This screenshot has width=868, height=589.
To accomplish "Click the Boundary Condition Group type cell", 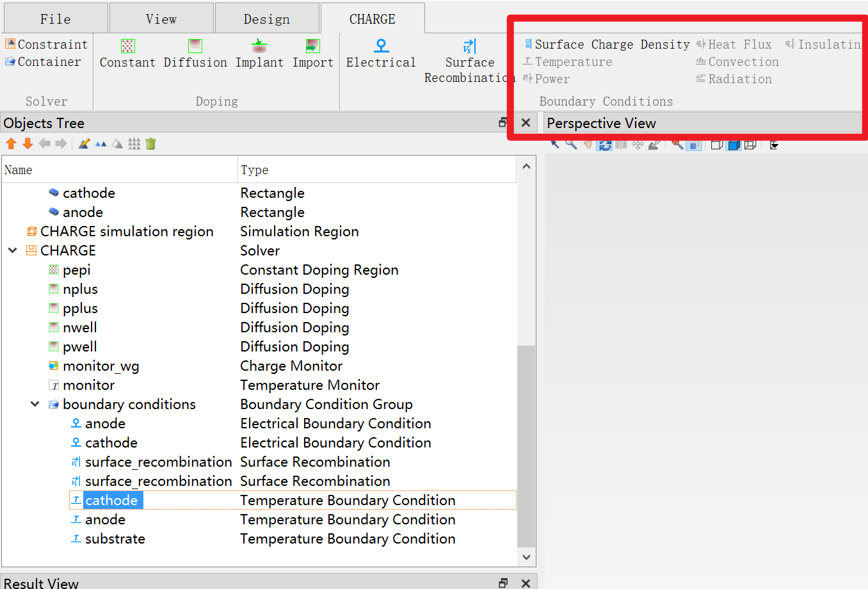I will pyautogui.click(x=326, y=404).
